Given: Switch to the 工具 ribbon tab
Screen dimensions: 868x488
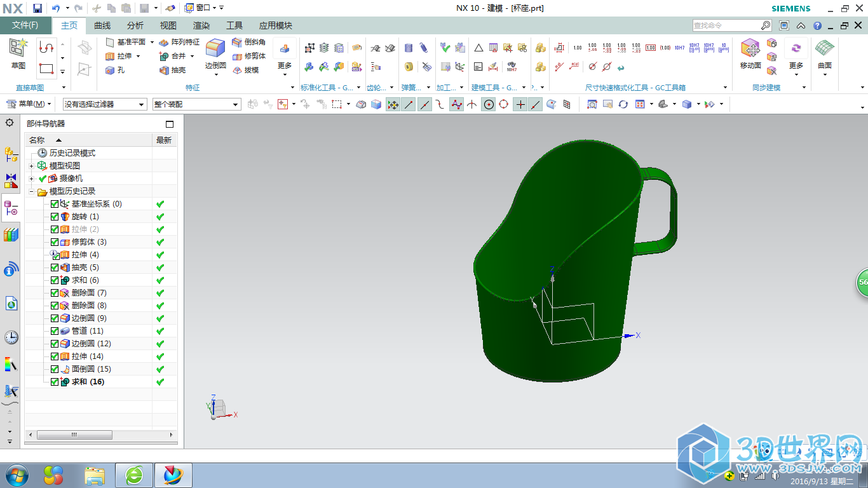Looking at the screenshot, I should pos(234,25).
